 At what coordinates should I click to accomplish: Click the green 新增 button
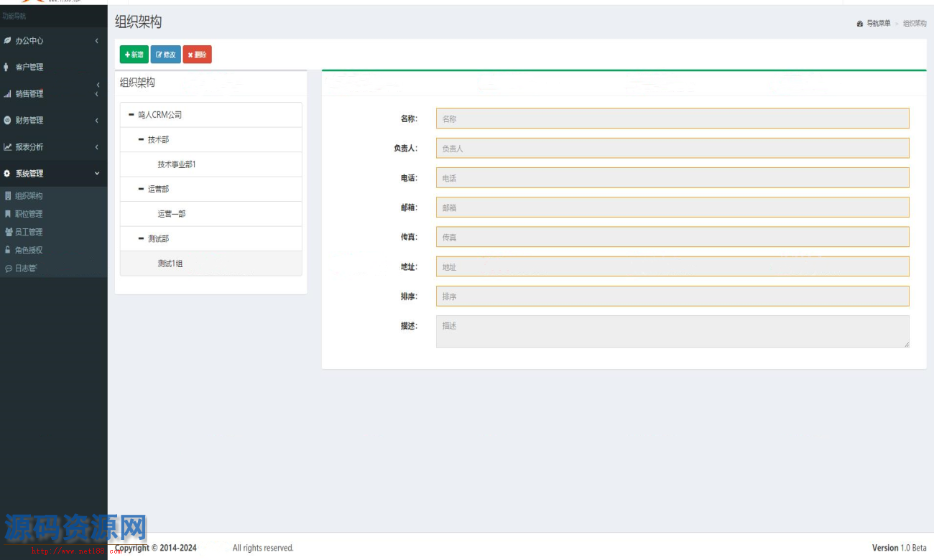pyautogui.click(x=134, y=55)
